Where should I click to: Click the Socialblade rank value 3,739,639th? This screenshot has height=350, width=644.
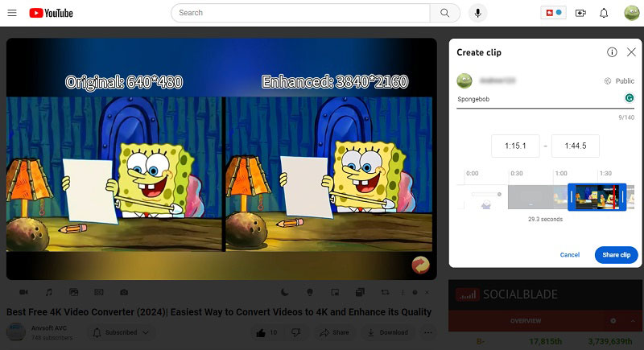[610, 341]
